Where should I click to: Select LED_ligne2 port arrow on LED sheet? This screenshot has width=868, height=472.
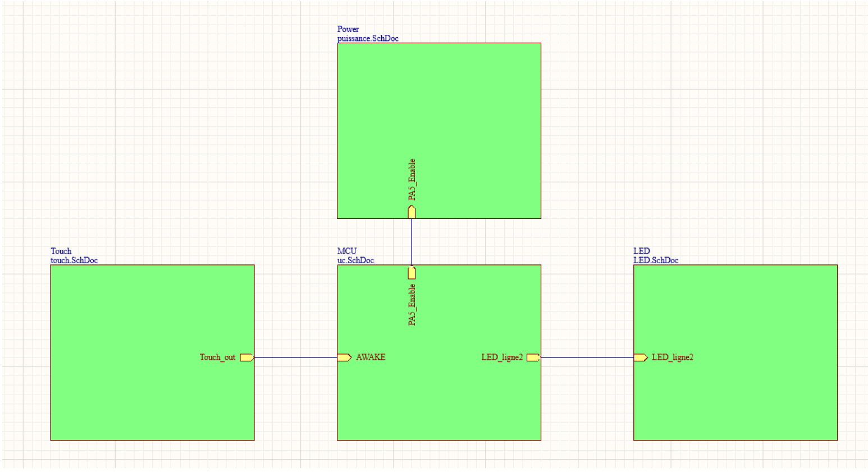coord(641,358)
